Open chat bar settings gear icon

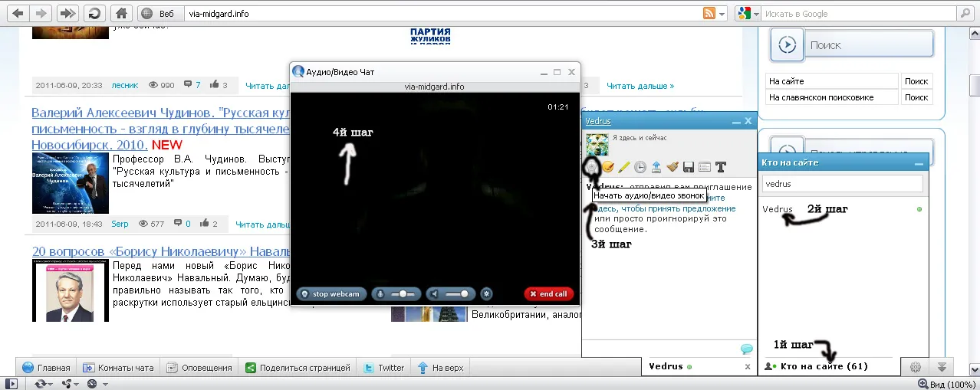point(915,367)
